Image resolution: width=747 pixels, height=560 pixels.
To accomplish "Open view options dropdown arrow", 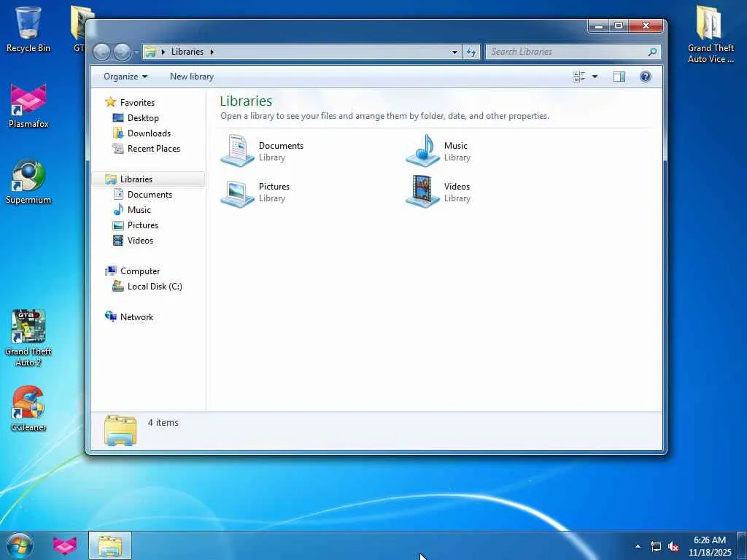I will pyautogui.click(x=595, y=77).
